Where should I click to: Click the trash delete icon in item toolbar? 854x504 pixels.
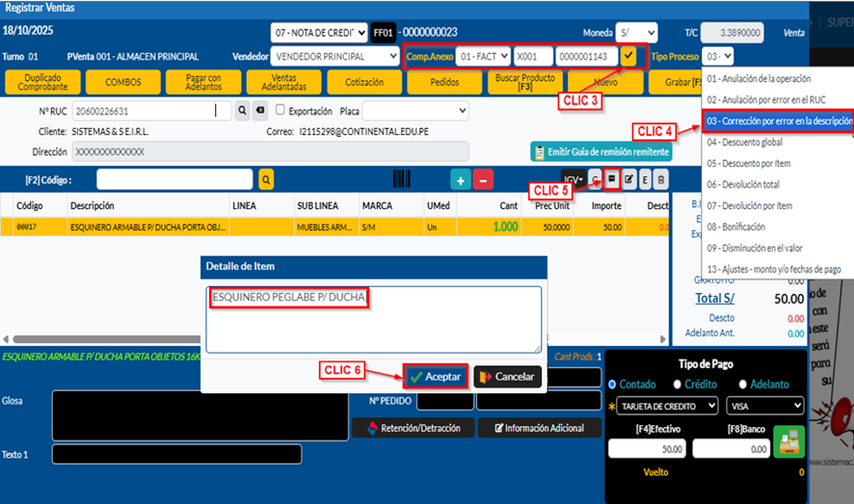660,178
